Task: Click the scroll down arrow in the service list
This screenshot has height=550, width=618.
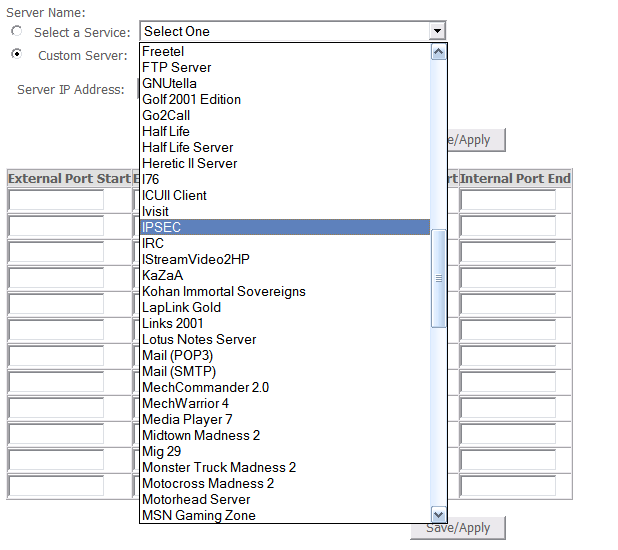Action: [x=439, y=515]
